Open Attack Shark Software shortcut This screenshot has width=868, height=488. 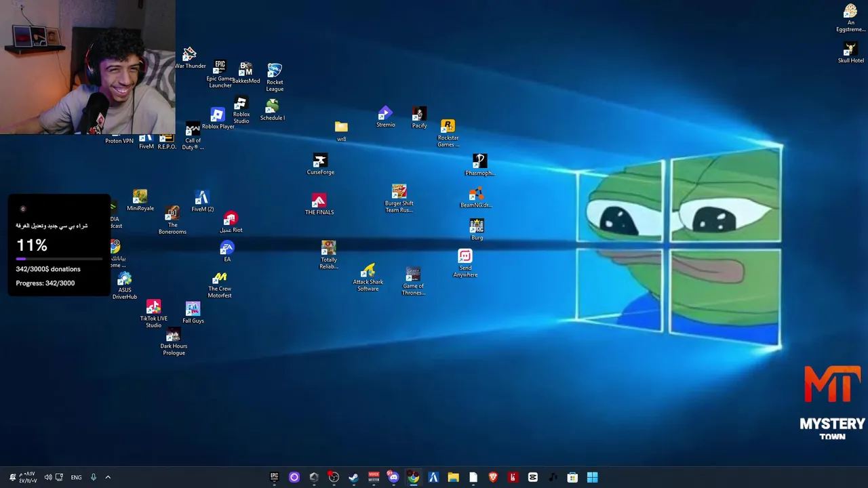(x=368, y=278)
